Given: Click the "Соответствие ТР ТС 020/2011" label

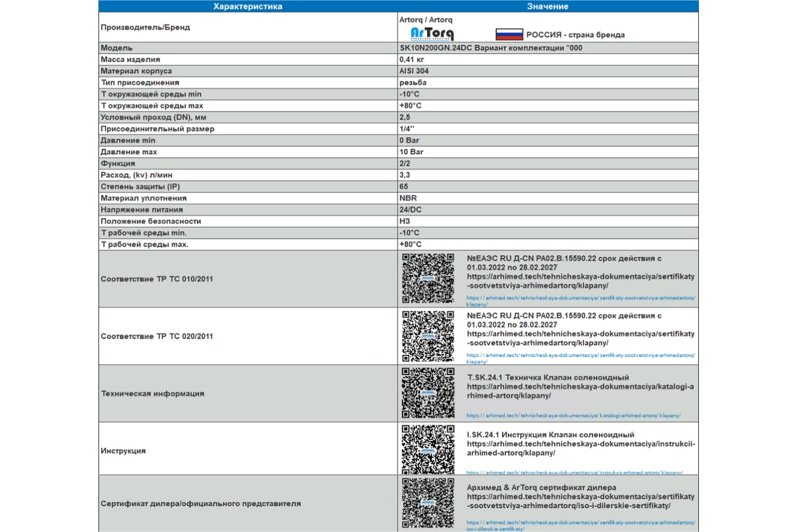Looking at the screenshot, I should pyautogui.click(x=157, y=336).
